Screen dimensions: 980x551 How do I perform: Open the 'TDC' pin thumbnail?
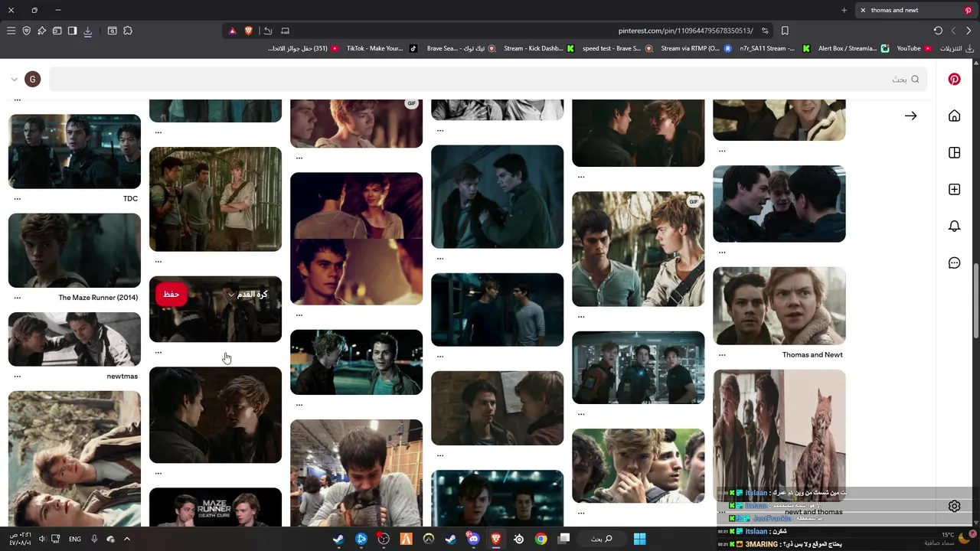74,152
